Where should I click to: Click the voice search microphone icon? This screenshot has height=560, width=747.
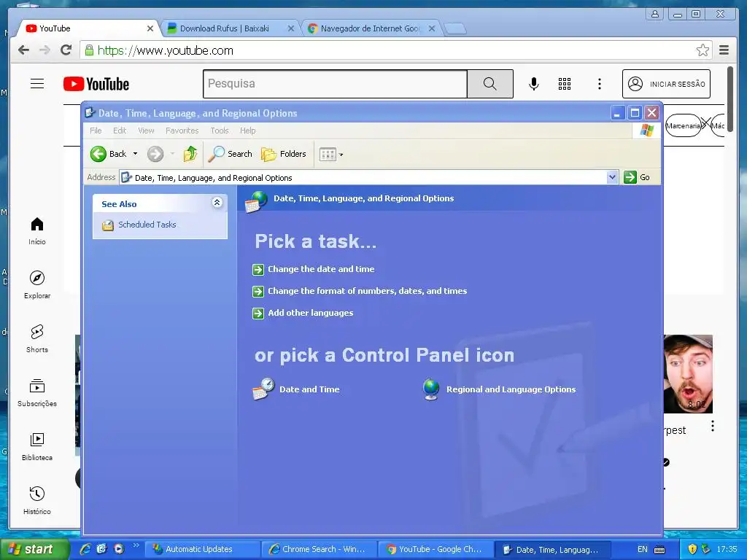click(x=534, y=84)
